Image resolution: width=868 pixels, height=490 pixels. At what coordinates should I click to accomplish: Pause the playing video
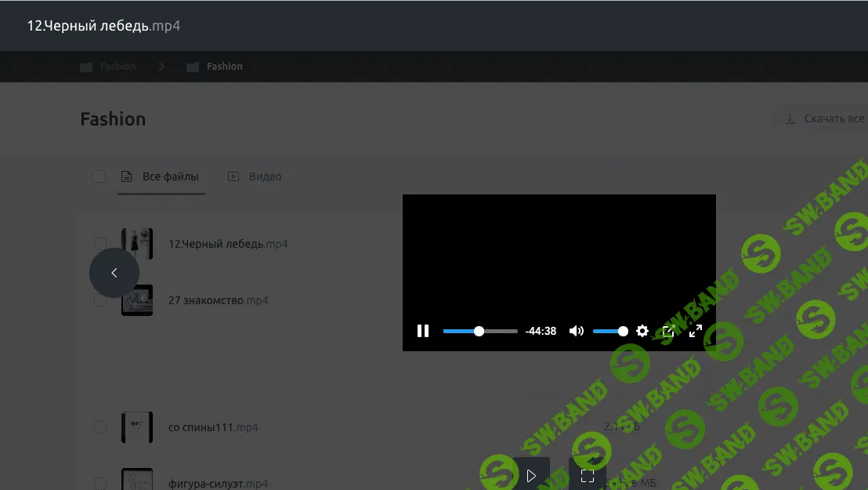point(423,331)
